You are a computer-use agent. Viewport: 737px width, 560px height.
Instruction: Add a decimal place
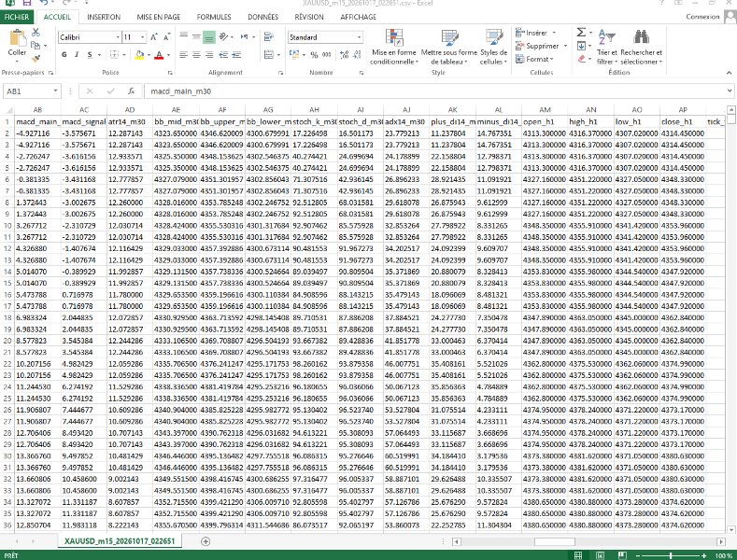344,55
